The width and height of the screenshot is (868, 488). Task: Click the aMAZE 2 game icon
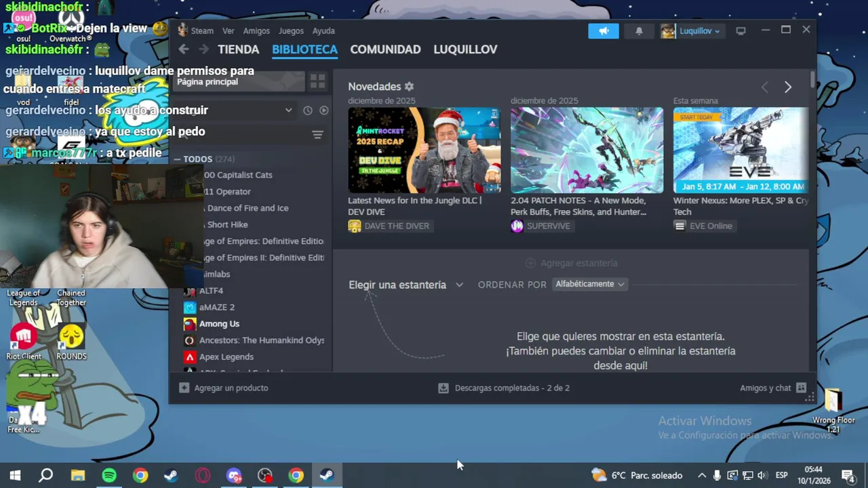point(189,307)
